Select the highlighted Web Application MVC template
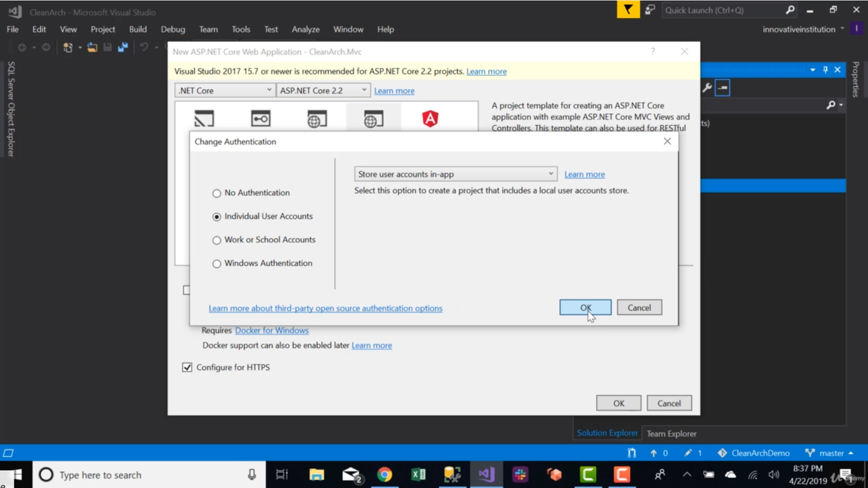The image size is (868, 488). click(x=373, y=119)
